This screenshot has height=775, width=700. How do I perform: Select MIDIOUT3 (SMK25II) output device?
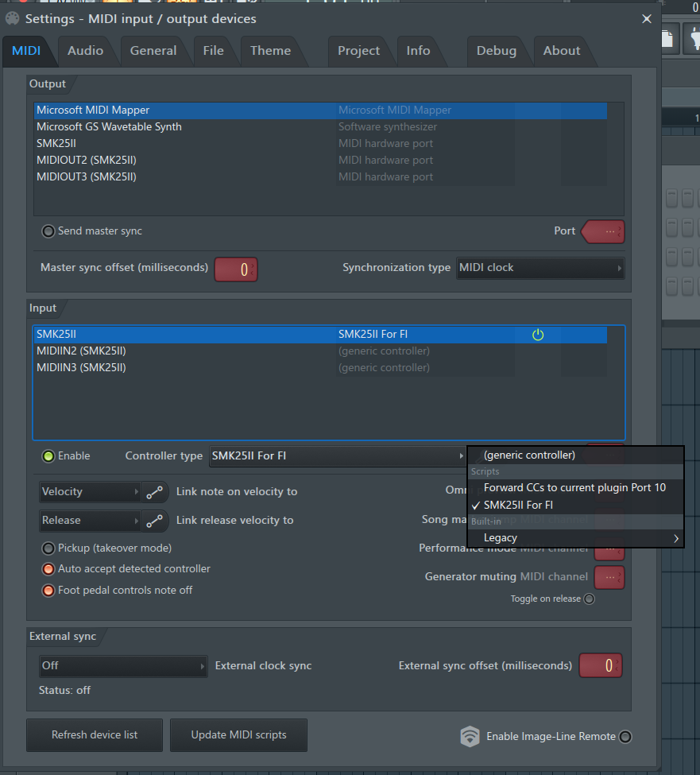coord(321,177)
